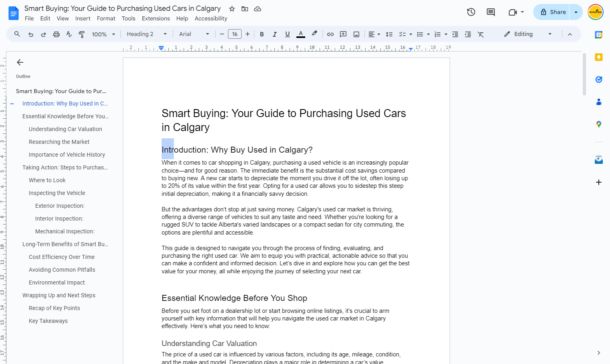610x364 pixels.
Task: Insert a link
Action: point(330,34)
